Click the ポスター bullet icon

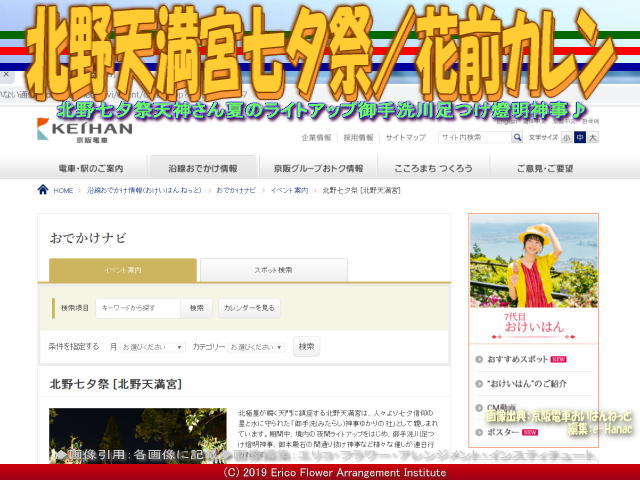pyautogui.click(x=479, y=432)
